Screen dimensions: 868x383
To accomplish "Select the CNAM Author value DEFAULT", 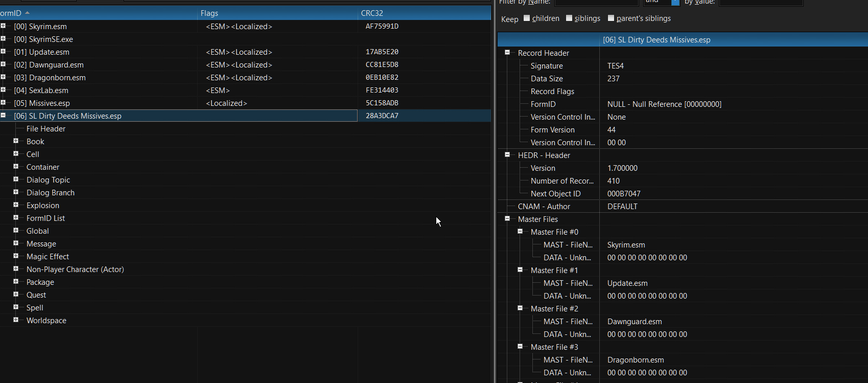I will (622, 207).
